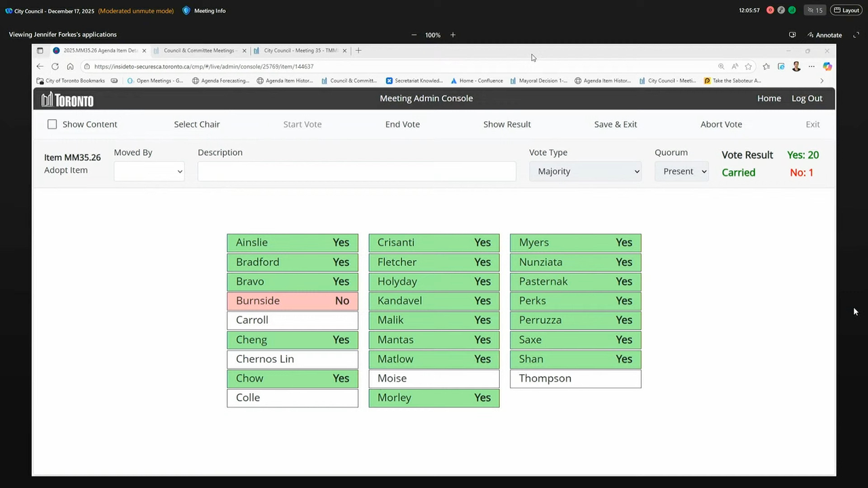Click the browser back arrow
This screenshot has height=488, width=868.
click(40, 66)
